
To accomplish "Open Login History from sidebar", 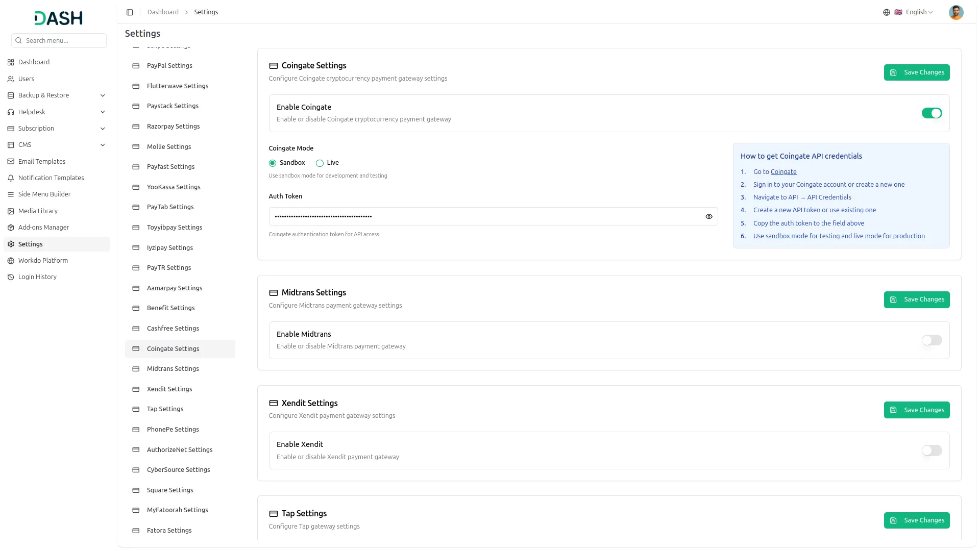I will click(x=57, y=277).
